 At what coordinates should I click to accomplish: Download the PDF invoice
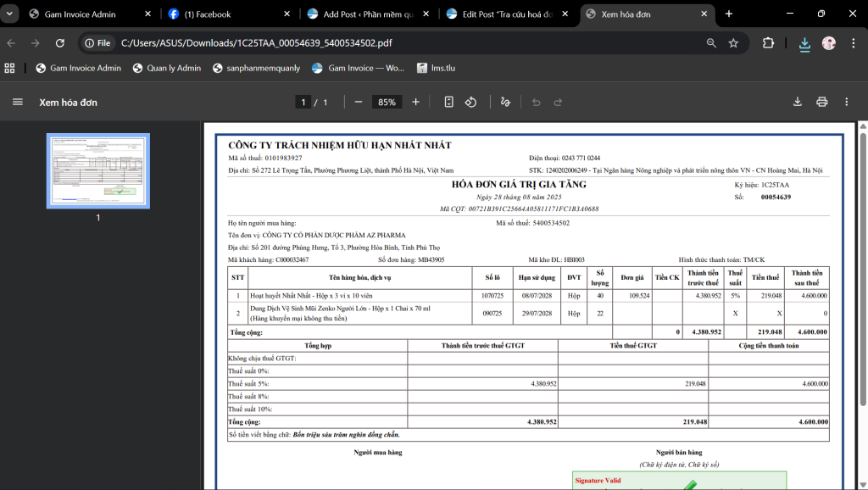[797, 102]
